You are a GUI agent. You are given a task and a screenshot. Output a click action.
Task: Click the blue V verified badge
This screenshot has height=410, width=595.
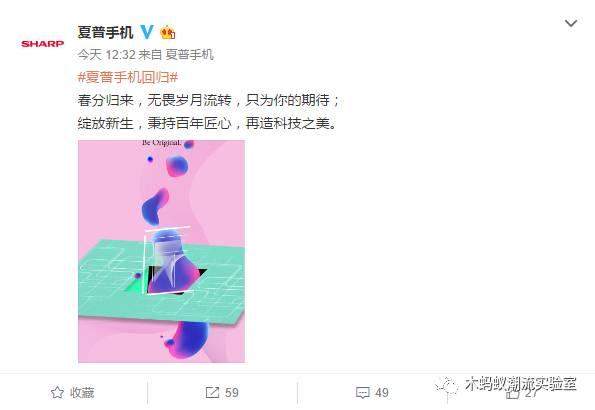point(147,32)
